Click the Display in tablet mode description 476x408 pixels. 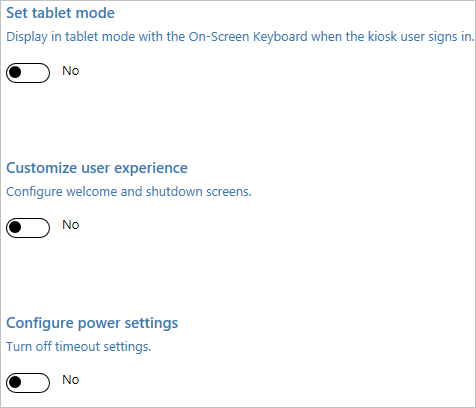tap(240, 37)
